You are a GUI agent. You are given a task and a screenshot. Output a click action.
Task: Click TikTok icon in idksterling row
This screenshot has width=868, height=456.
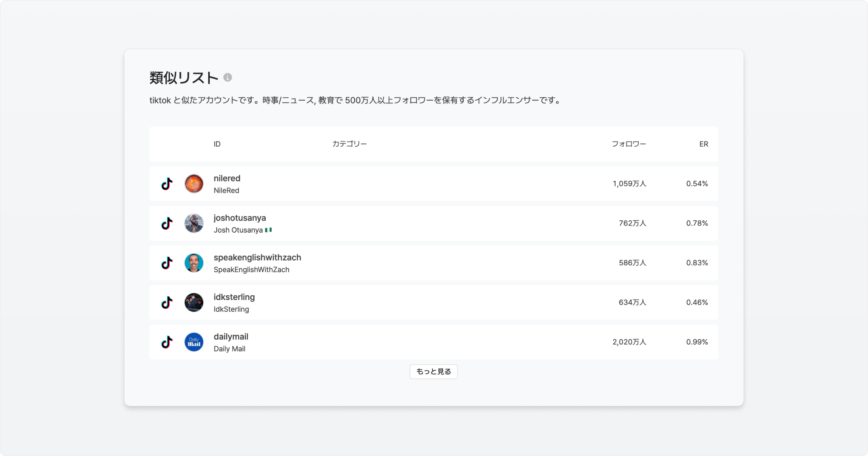click(x=167, y=303)
